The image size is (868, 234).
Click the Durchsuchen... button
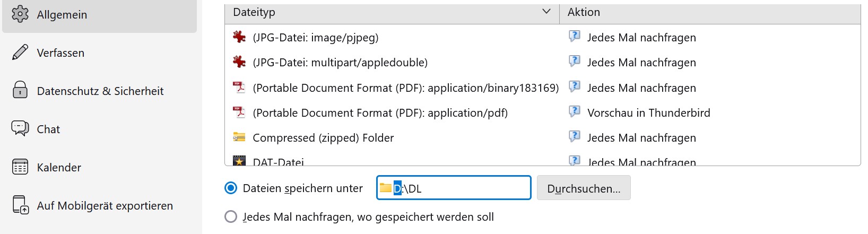584,188
